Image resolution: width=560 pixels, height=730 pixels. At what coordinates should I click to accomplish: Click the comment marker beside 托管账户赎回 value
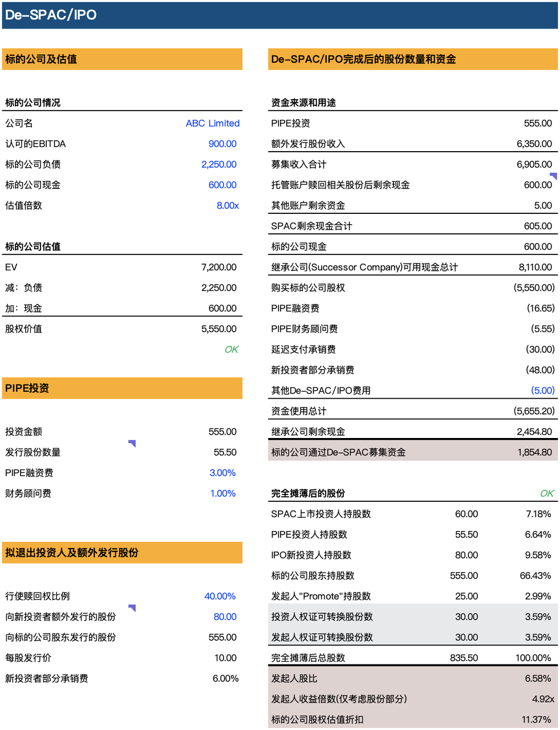coord(553,176)
